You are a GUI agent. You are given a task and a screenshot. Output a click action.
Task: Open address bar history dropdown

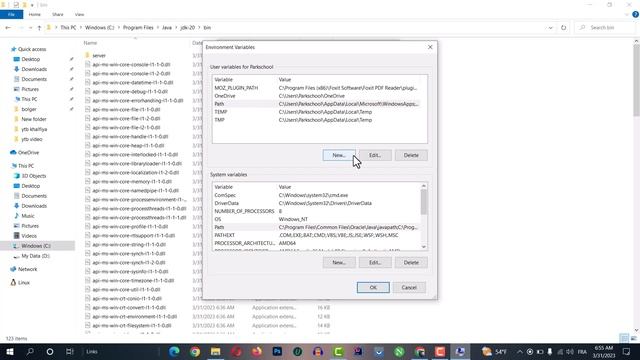tap(550, 28)
